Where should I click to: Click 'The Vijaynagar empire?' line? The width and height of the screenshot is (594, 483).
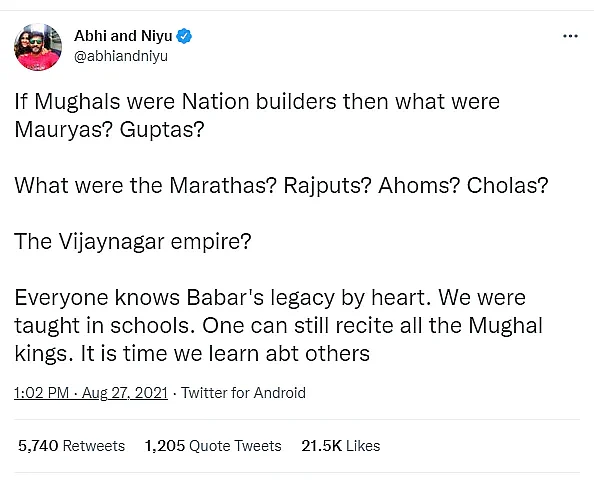tap(133, 242)
